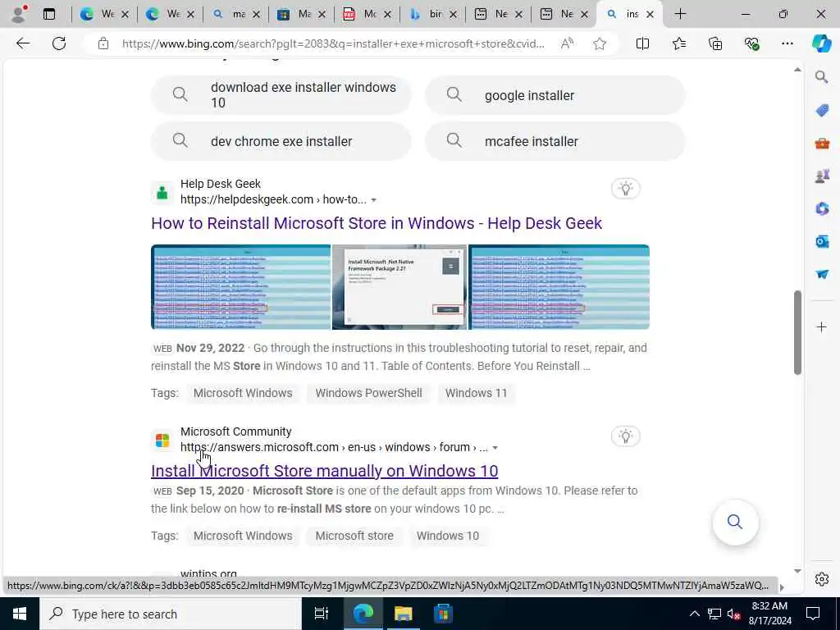Open Copilot in the Edge toolbar
840x630 pixels.
tap(821, 43)
